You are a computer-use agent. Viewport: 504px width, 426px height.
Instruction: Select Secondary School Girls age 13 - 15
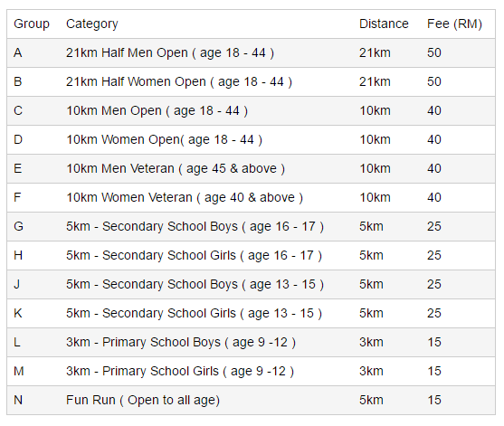[x=194, y=313]
